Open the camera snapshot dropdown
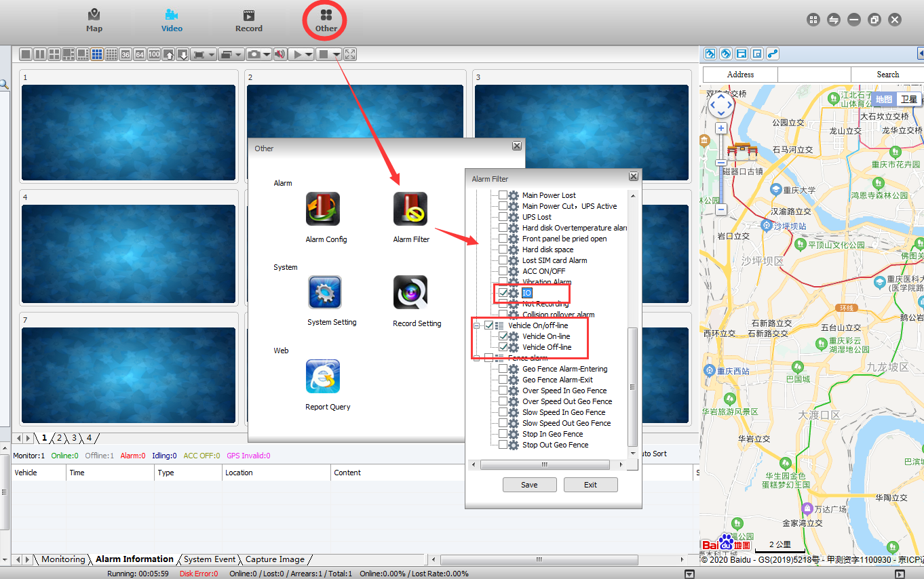 [x=267, y=54]
